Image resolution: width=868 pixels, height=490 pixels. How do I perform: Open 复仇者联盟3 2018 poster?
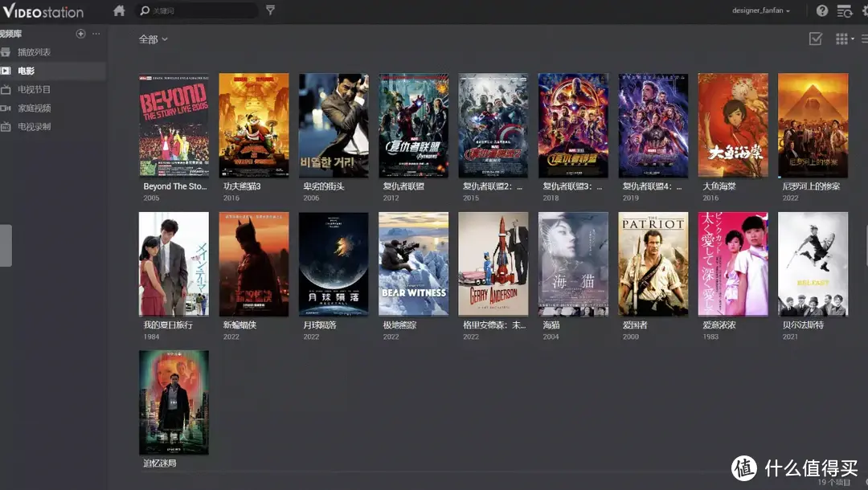click(573, 125)
